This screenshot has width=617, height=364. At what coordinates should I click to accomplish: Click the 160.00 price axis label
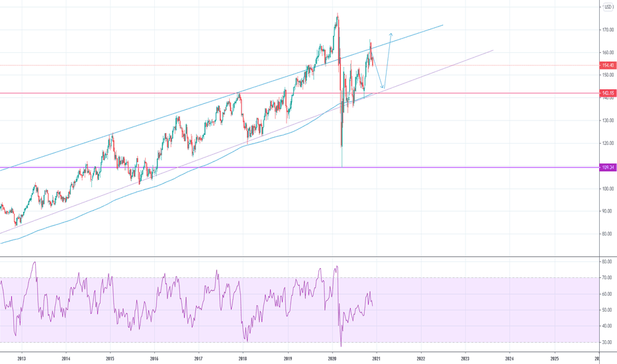click(608, 52)
